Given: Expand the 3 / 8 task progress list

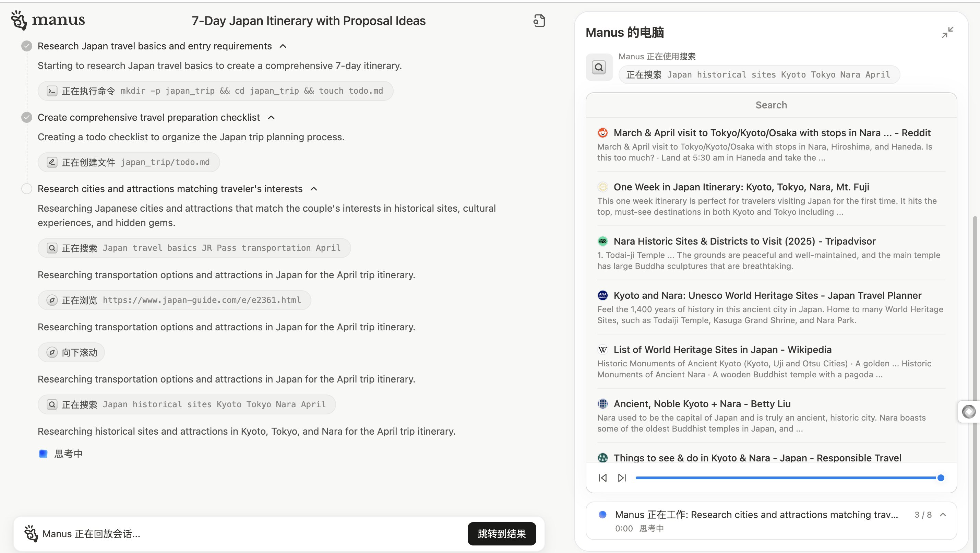Looking at the screenshot, I should (x=943, y=515).
